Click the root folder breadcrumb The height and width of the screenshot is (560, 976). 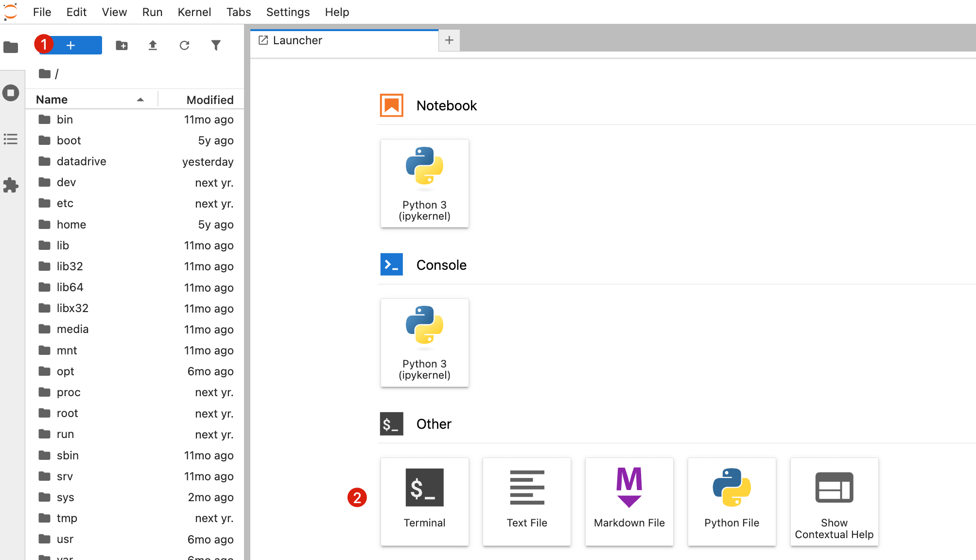click(x=45, y=74)
